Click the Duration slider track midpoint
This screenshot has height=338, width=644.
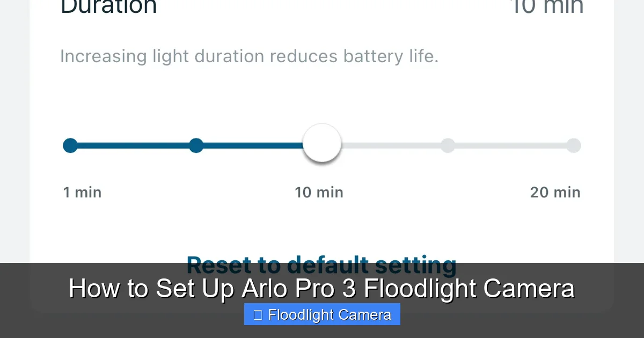click(321, 145)
